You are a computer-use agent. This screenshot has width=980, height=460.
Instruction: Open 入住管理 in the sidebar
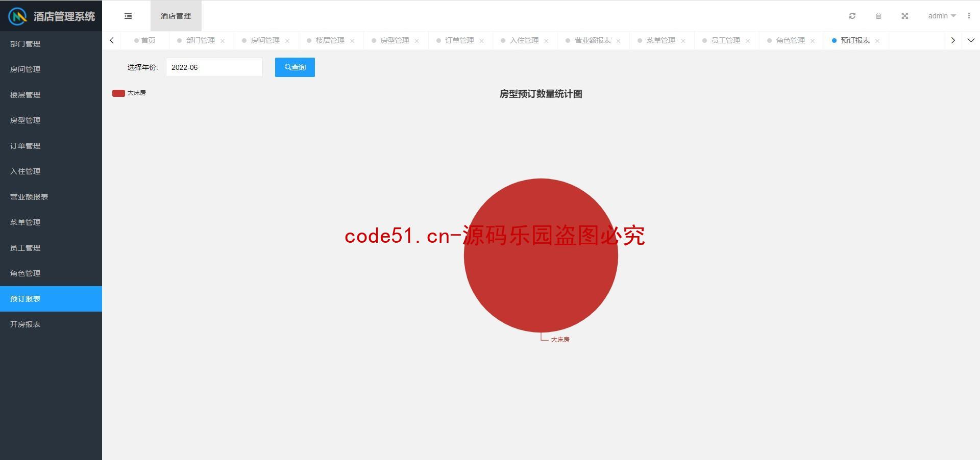pyautogui.click(x=51, y=171)
